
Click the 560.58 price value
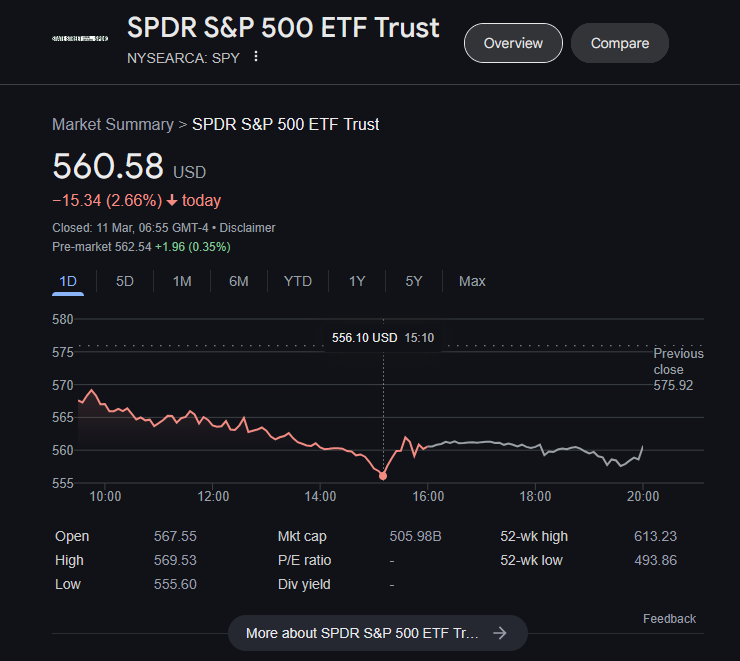pyautogui.click(x=108, y=166)
